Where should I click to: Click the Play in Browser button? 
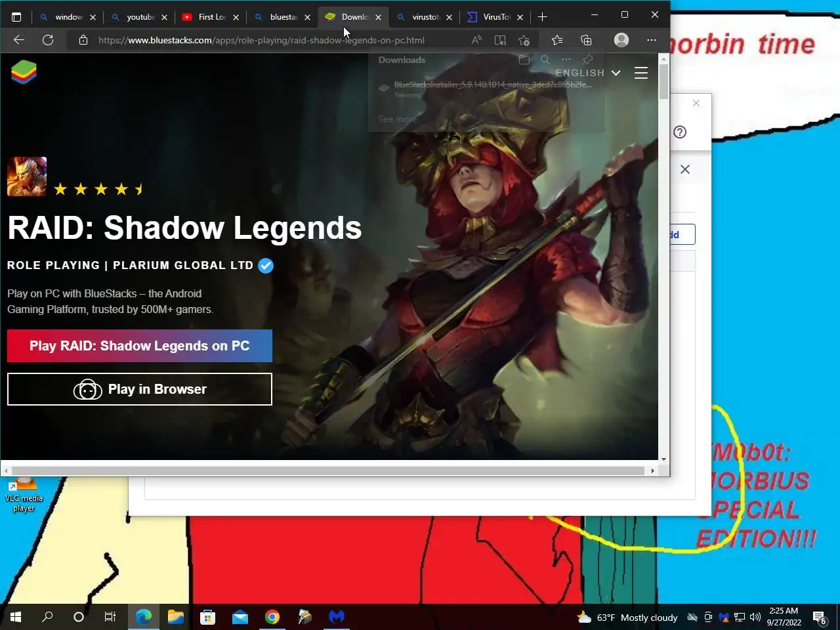click(140, 389)
